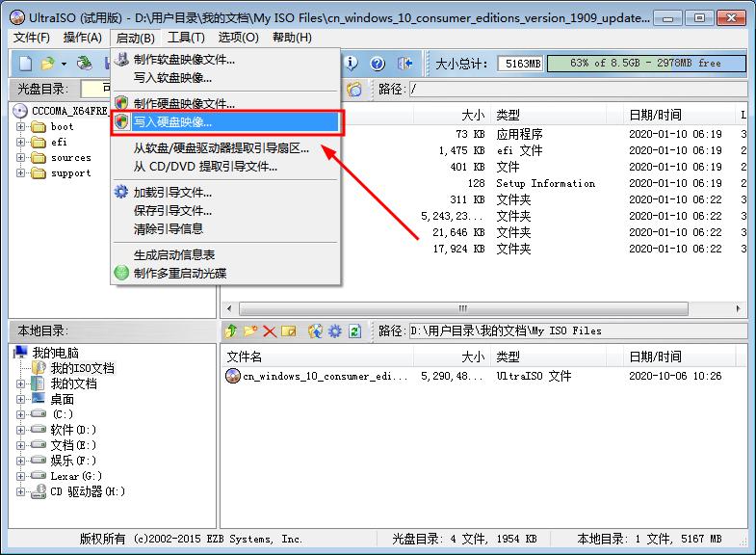This screenshot has width=756, height=555.
Task: Click the Desktop 桌面 icon in tree
Action: pos(39,398)
